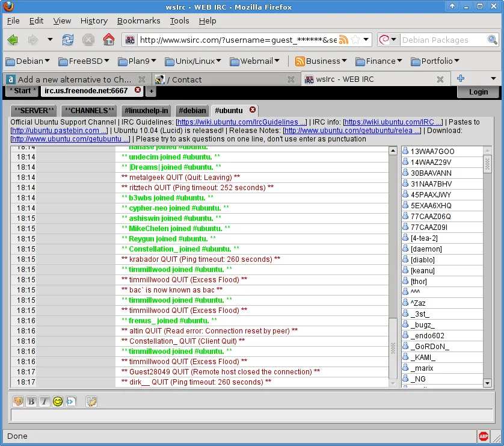Open the gear settings icon in chat toolbar
This screenshot has width=504, height=446.
pyautogui.click(x=91, y=401)
